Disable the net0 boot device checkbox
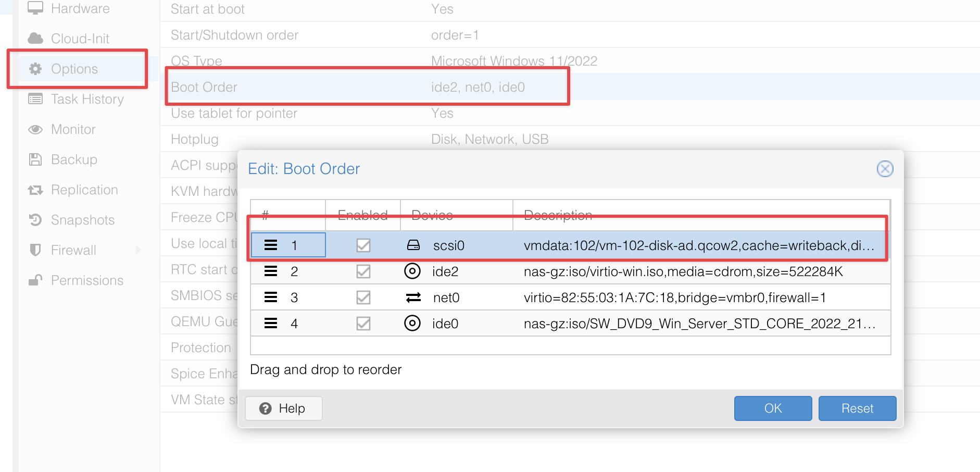 click(363, 297)
